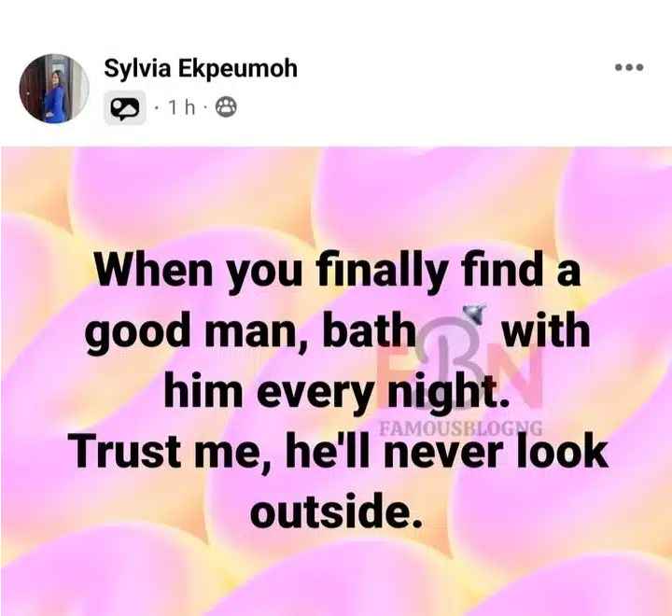672x616 pixels.
Task: Click the friends audience icon beside 1h
Action: [x=226, y=107]
